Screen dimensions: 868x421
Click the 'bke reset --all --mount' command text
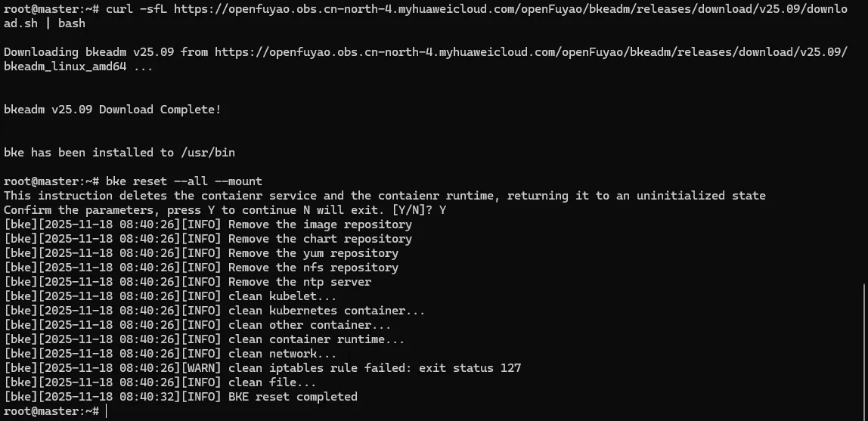(x=184, y=181)
